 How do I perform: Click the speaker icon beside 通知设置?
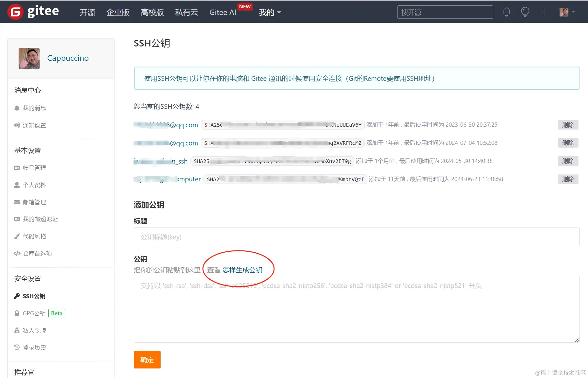17,125
